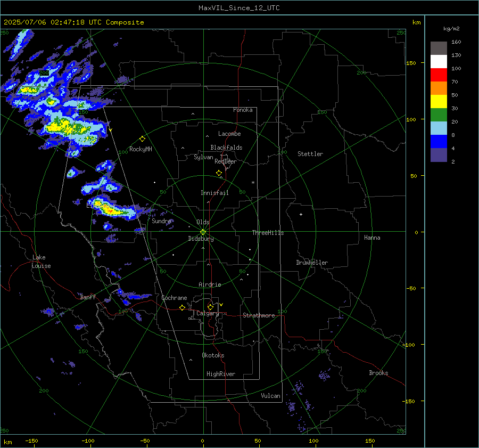Click the kg/m2 legend unit label
Screen dimensions: 479x448
click(451, 29)
